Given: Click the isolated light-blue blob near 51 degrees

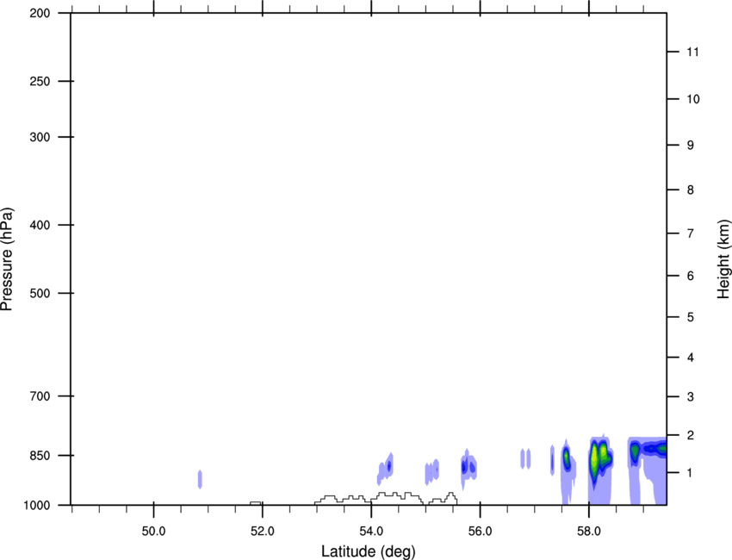Looking at the screenshot, I should (x=200, y=479).
